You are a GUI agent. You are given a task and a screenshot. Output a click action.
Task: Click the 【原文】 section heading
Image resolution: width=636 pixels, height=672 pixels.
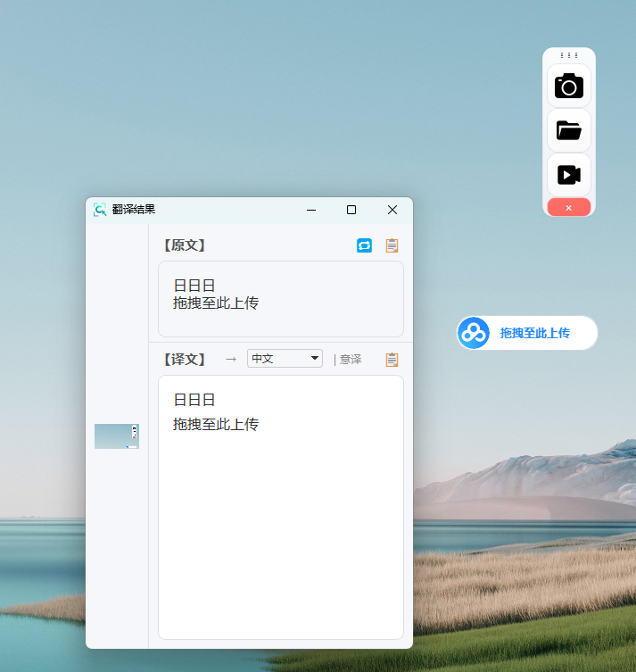tap(185, 245)
